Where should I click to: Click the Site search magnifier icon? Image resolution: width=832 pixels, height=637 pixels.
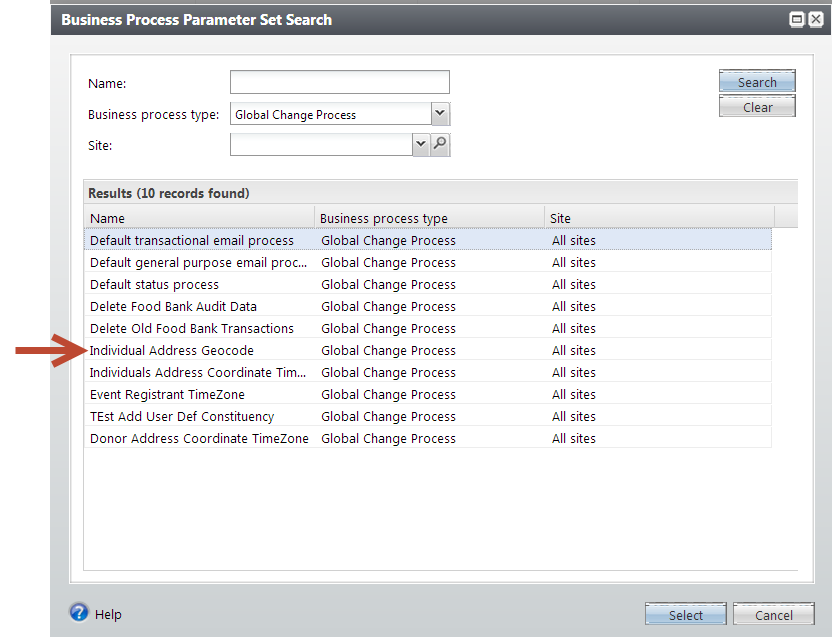point(440,145)
